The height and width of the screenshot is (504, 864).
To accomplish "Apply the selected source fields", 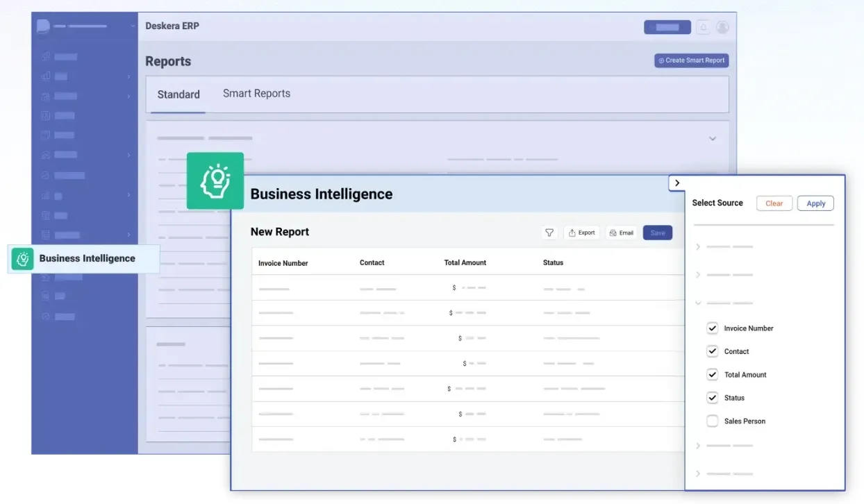I will [x=815, y=203].
